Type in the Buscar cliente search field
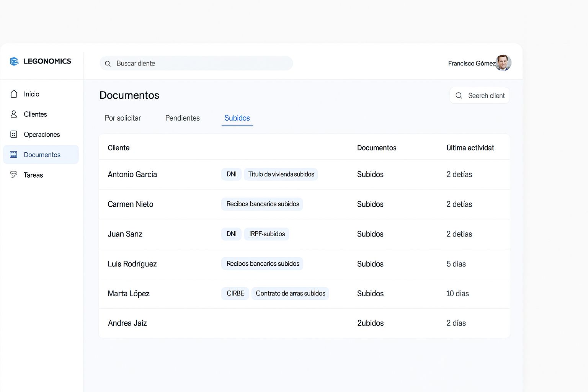Screen dimensions: 588x392 point(199,64)
